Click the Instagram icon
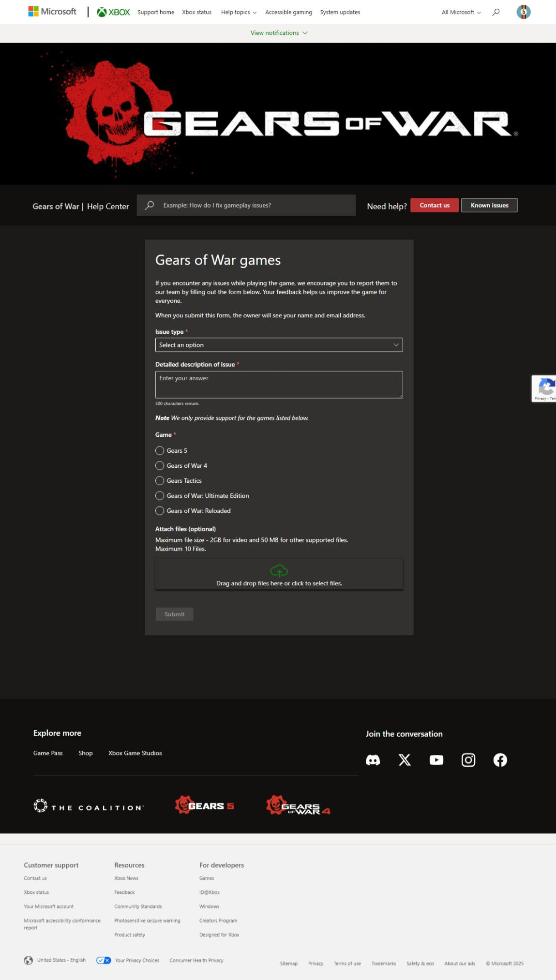The height and width of the screenshot is (980, 556). 468,760
